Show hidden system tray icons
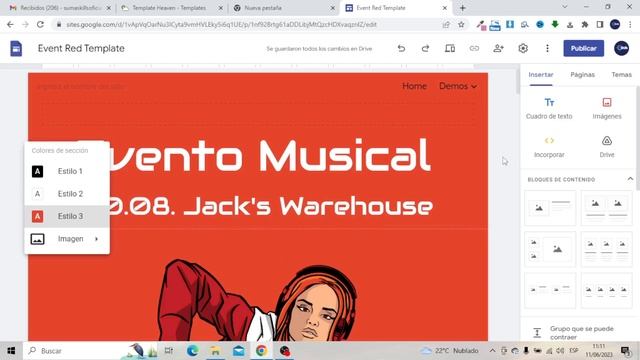 click(x=492, y=351)
